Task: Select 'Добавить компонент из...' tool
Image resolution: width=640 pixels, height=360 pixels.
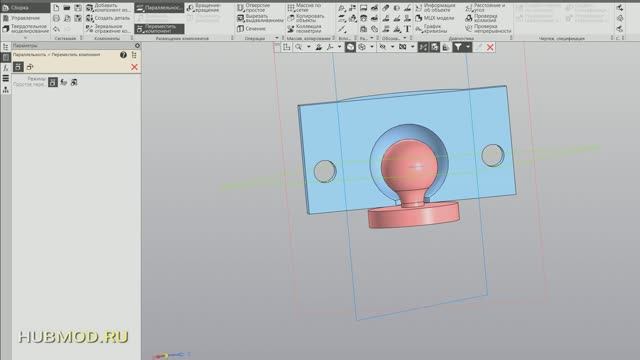Action: tap(108, 8)
